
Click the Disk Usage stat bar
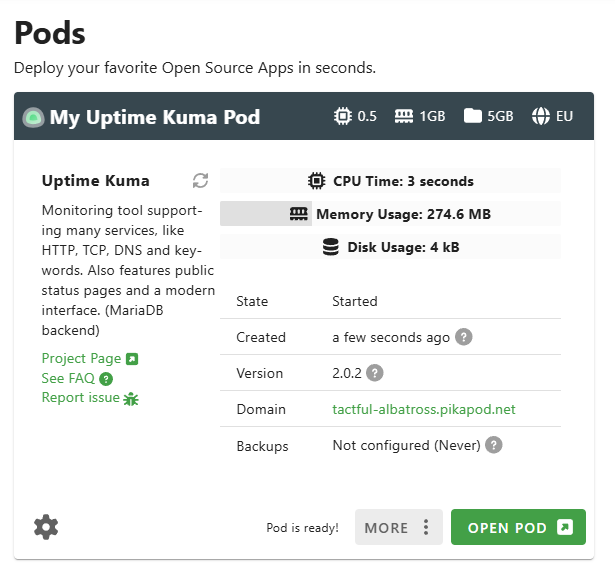tap(390, 247)
